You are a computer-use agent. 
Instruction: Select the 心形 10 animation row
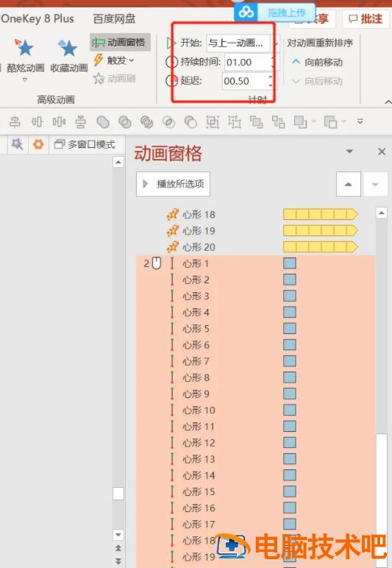point(255,410)
